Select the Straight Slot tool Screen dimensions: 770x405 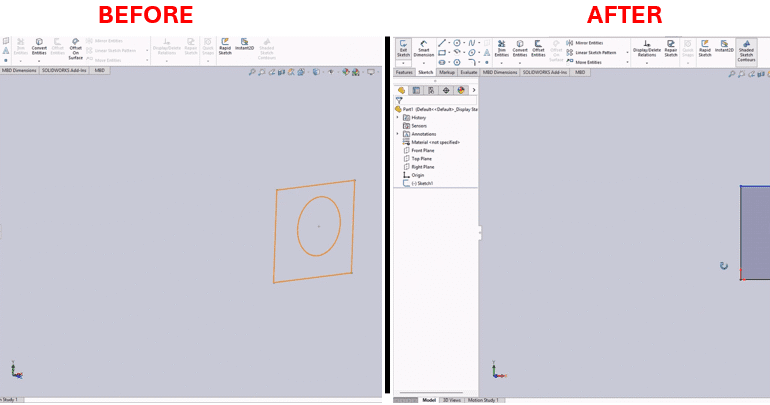[442, 62]
